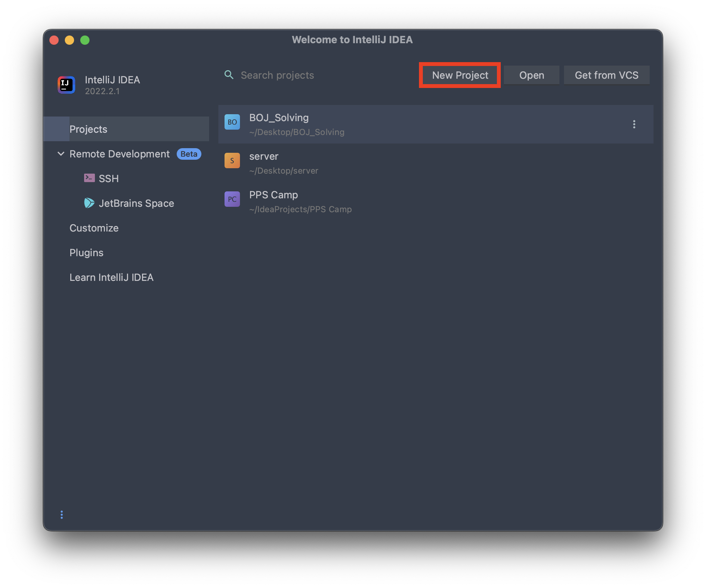Click the red close window button
The width and height of the screenshot is (706, 588).
coord(54,40)
